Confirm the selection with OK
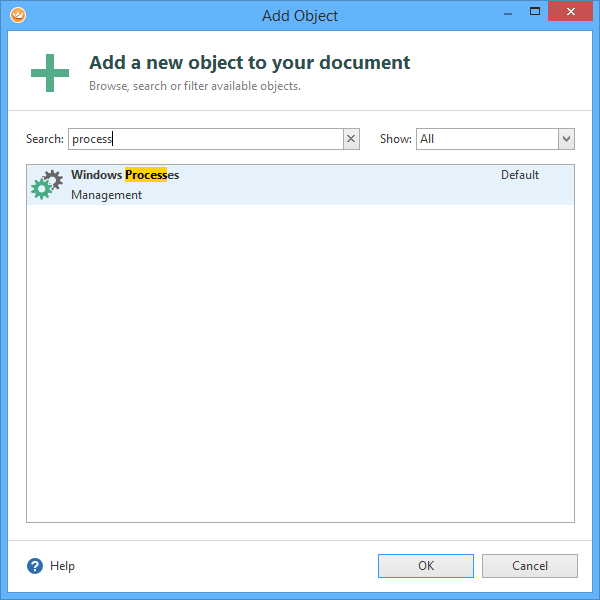This screenshot has width=600, height=600. [x=426, y=566]
